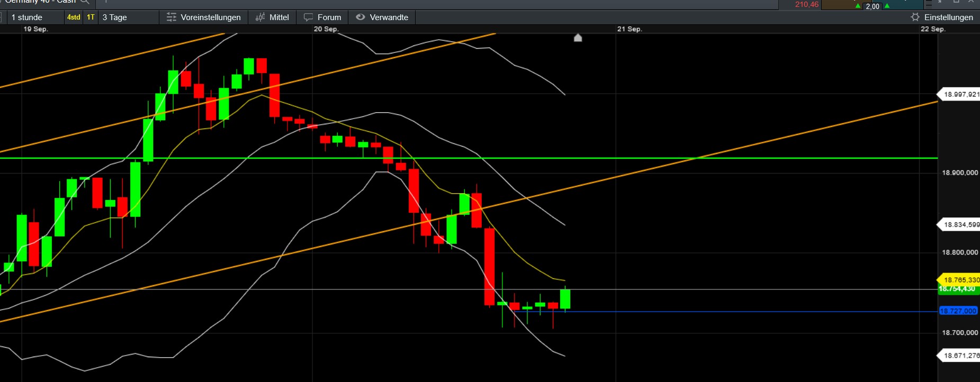Open the 3 Tage period dropdown
The image size is (980, 382).
[x=129, y=17]
